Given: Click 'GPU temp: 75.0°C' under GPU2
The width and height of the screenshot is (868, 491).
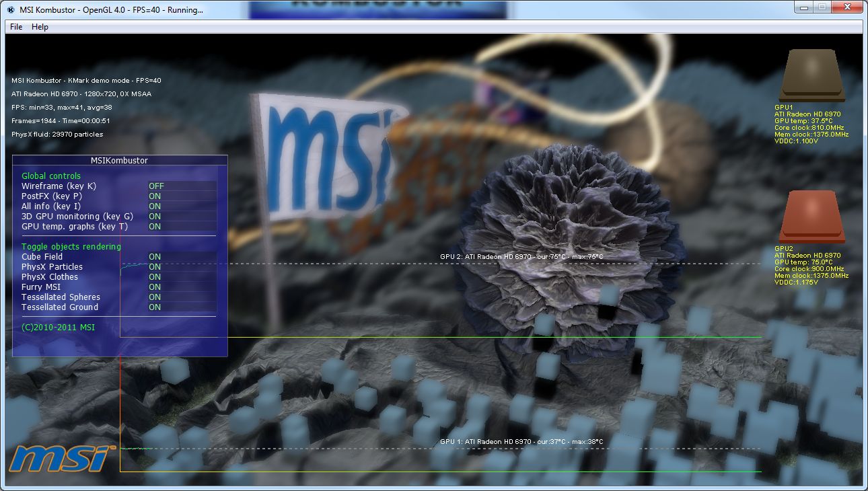Looking at the screenshot, I should 804,262.
